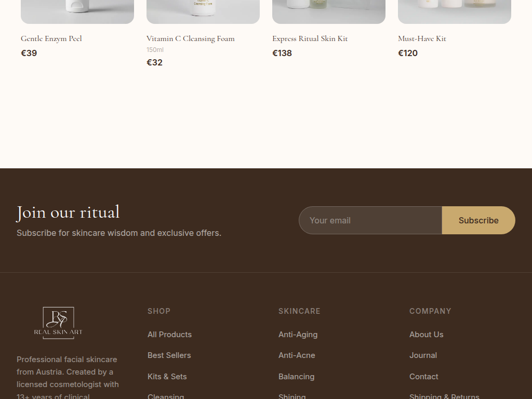Click the Express Ritual Skin Kit image
This screenshot has width=532, height=399.
[x=329, y=11]
